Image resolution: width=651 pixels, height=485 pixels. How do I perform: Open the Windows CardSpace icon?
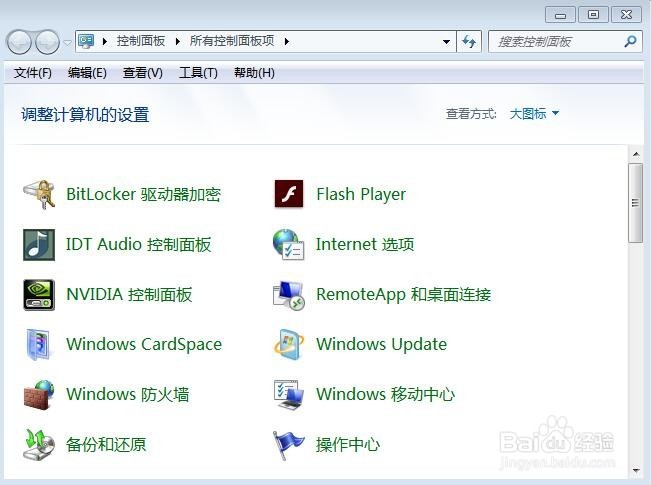click(38, 344)
